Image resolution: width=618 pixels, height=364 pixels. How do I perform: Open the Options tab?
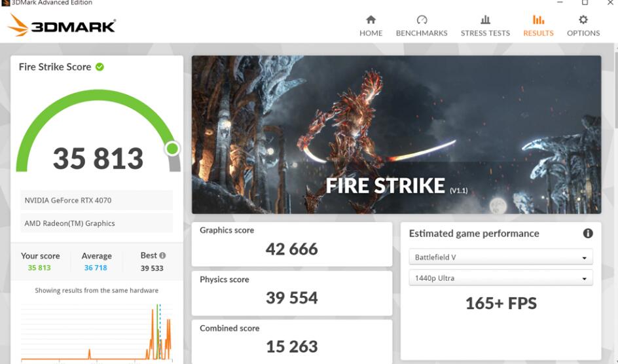[583, 26]
